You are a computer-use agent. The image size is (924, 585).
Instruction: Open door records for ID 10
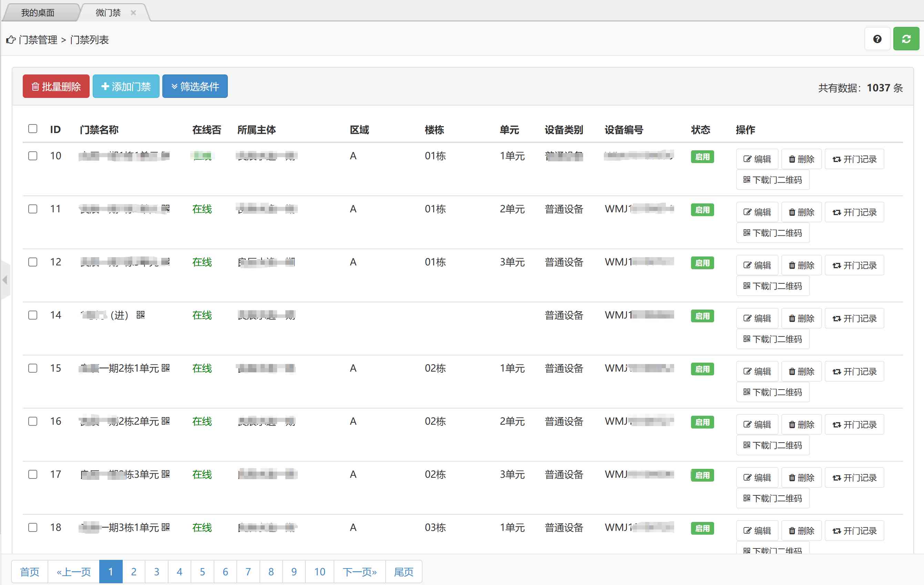(854, 159)
